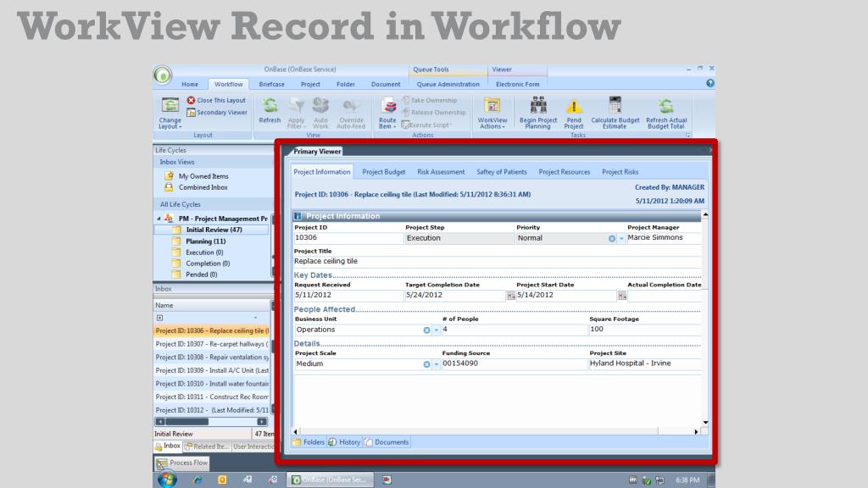The height and width of the screenshot is (488, 868).
Task: Open Internet Explorer from the taskbar
Action: pyautogui.click(x=197, y=480)
